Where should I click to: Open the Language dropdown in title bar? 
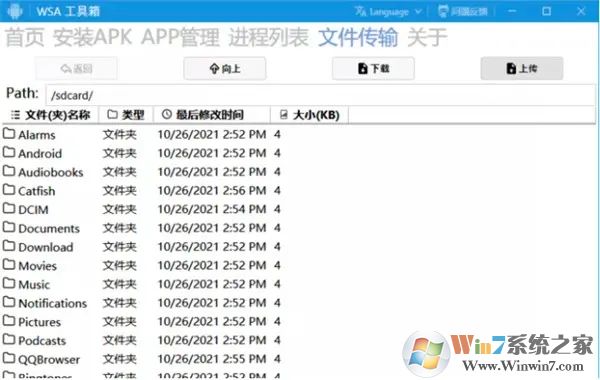point(388,11)
